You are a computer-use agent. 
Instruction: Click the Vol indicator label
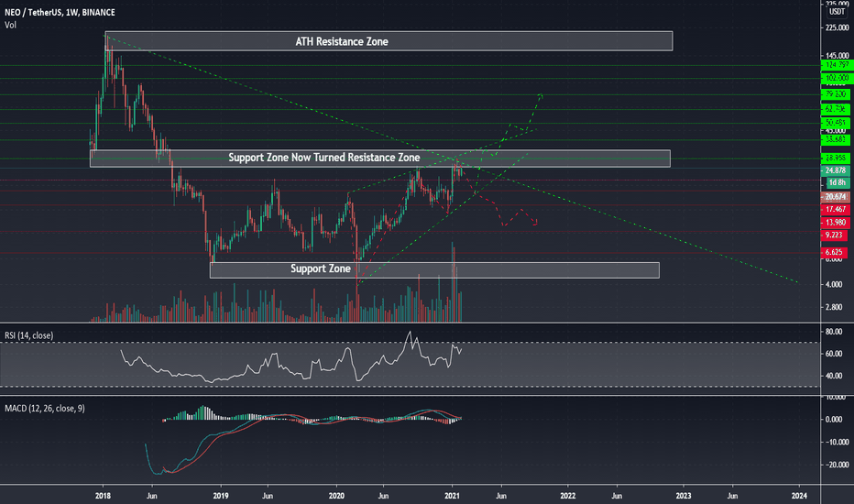[10, 25]
